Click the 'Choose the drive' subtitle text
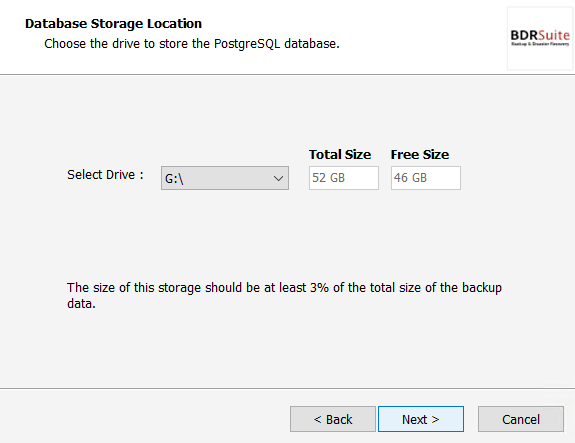 pos(192,44)
